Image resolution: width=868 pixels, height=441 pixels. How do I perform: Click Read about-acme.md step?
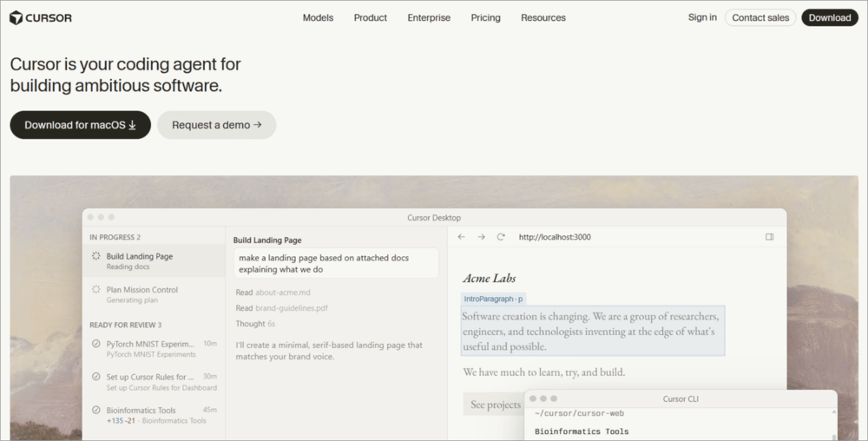(x=273, y=293)
